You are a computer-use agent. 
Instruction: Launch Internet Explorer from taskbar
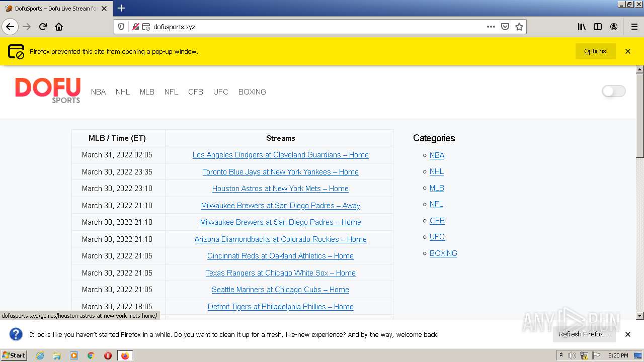[40, 355]
